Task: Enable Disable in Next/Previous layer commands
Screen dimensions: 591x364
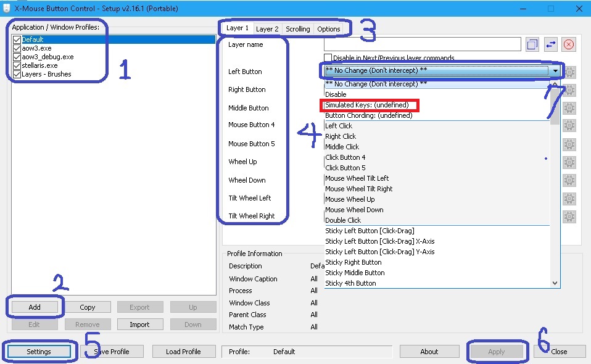Action: [x=328, y=57]
